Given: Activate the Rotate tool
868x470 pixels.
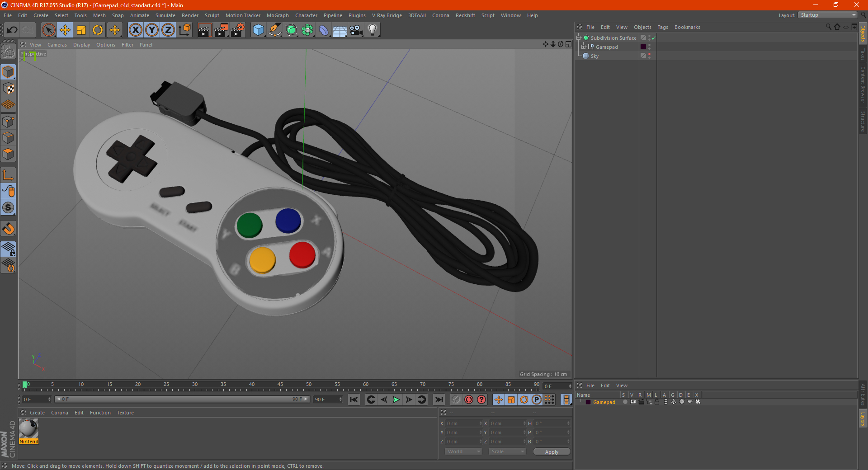Looking at the screenshot, I should coord(98,30).
